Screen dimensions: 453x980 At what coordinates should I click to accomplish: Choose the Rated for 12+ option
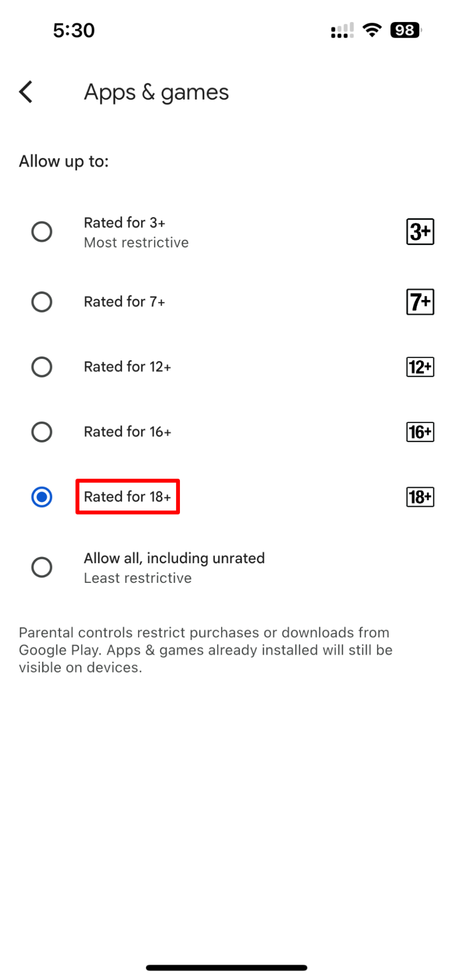click(42, 366)
